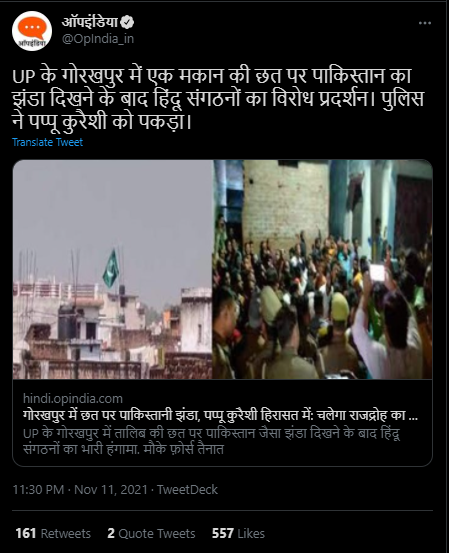
Task: Click the blue verified badge
Action: [x=127, y=23]
